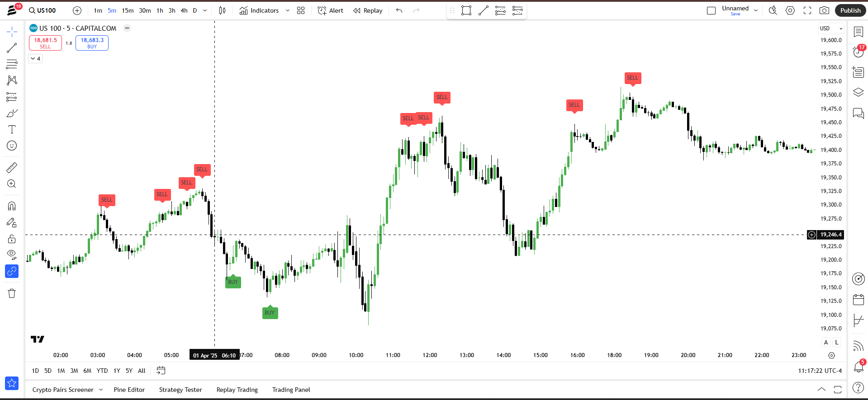
Task: Click the 18,681.5 SELL order button
Action: [x=46, y=43]
